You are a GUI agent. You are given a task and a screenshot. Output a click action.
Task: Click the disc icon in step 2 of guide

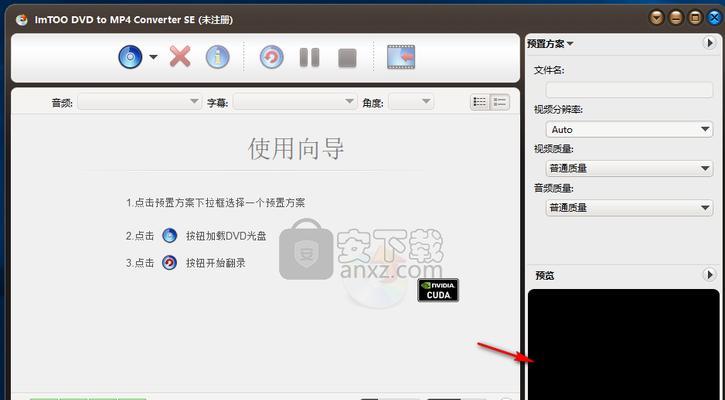(170, 236)
